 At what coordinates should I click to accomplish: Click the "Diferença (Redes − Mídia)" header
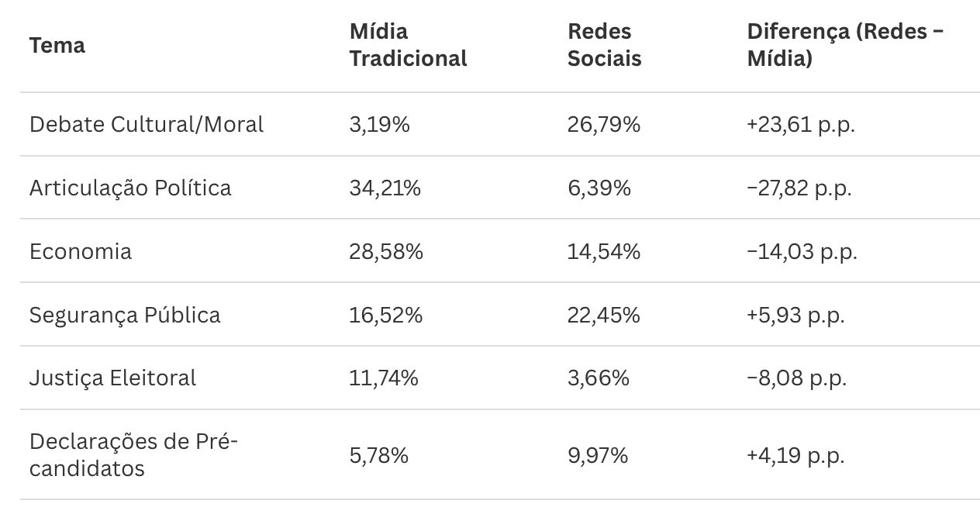[x=845, y=45]
